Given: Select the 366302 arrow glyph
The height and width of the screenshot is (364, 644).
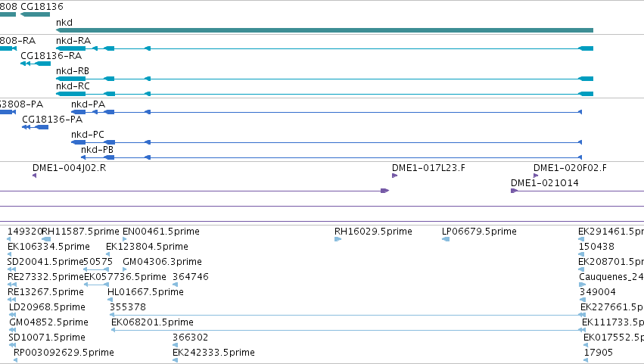Looking at the screenshot, I should (x=175, y=345).
